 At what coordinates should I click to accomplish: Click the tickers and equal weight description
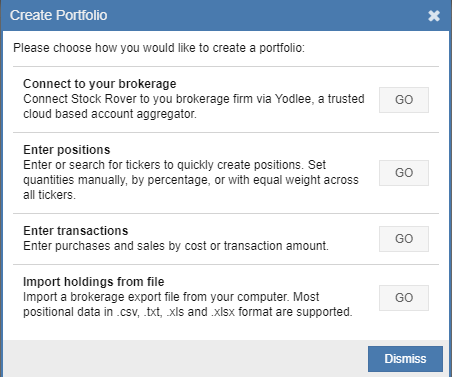pyautogui.click(x=191, y=180)
